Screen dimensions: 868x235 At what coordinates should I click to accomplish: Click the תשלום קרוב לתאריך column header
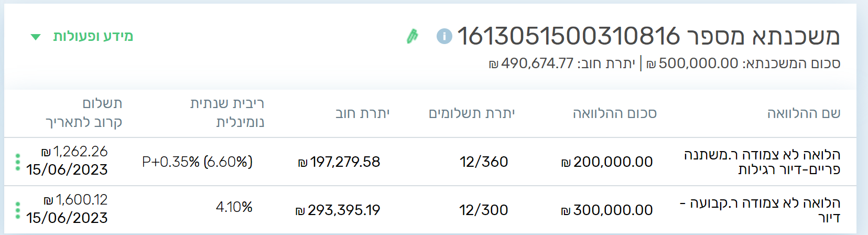tap(84, 113)
